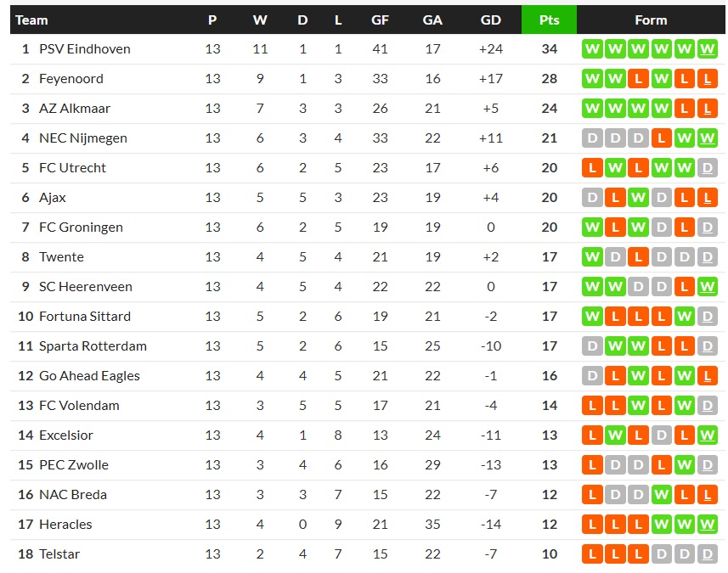Screen dimensions: 728x573
Task: Click the Team column header
Action: pyautogui.click(x=32, y=20)
